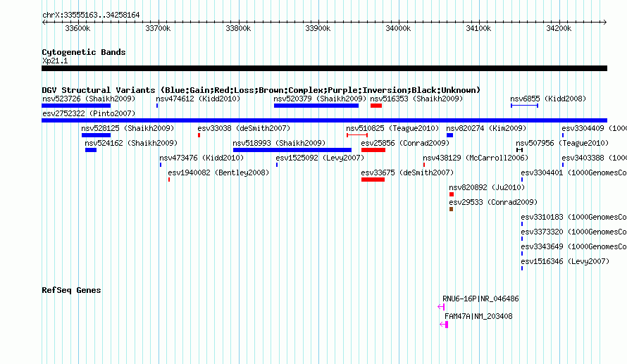Click the magenta RNU6-16P gene arrow glyph
The image size is (627, 364).
441,307
